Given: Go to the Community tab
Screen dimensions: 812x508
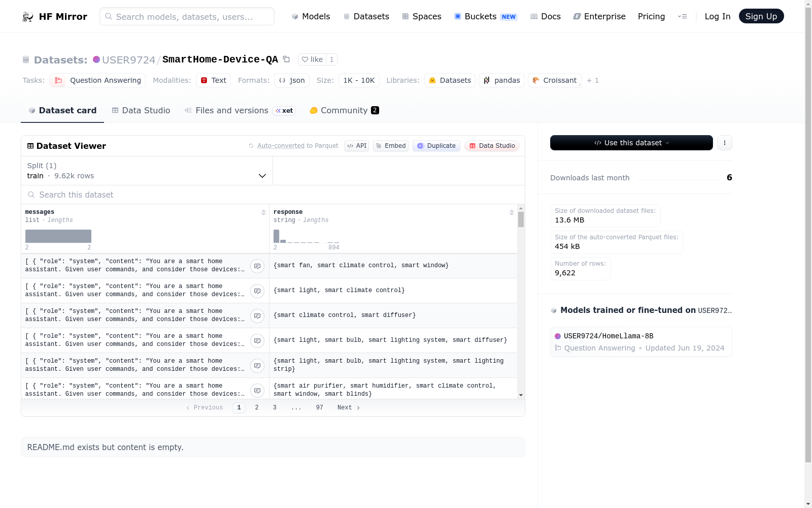Looking at the screenshot, I should click(x=344, y=110).
